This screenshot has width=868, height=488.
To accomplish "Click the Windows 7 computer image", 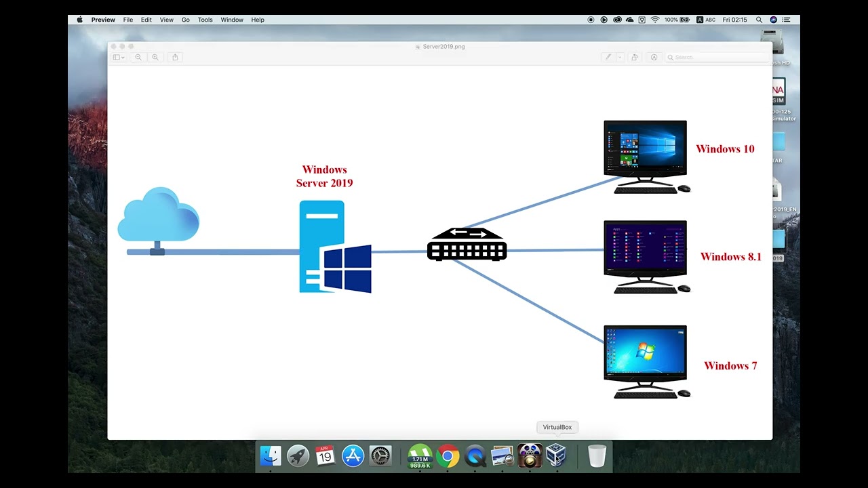I will coord(647,362).
